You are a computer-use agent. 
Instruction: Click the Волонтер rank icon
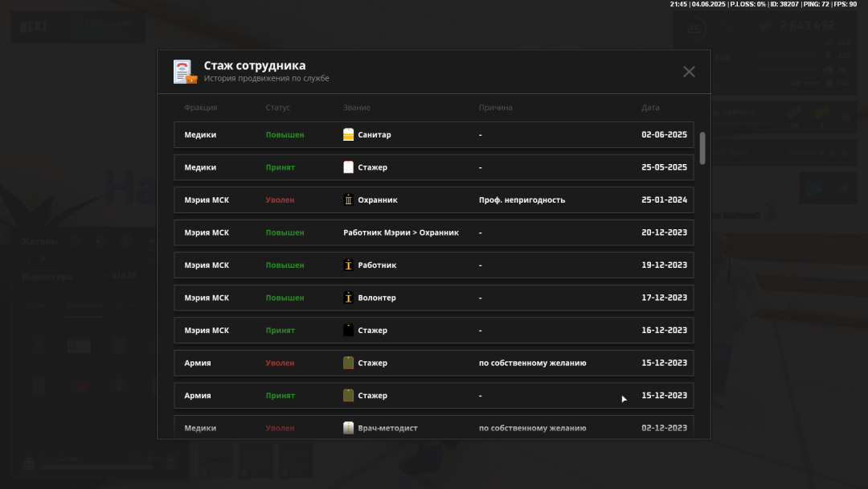pos(348,298)
